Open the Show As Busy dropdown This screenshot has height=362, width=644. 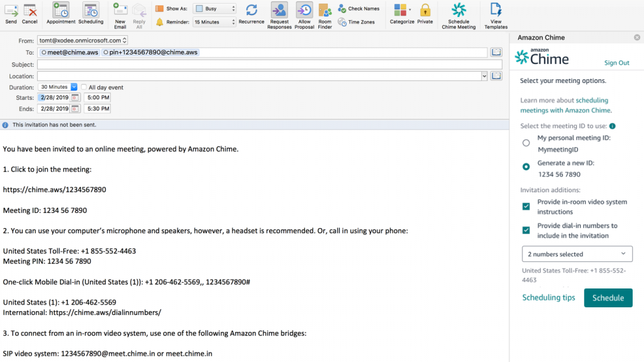[x=214, y=9]
